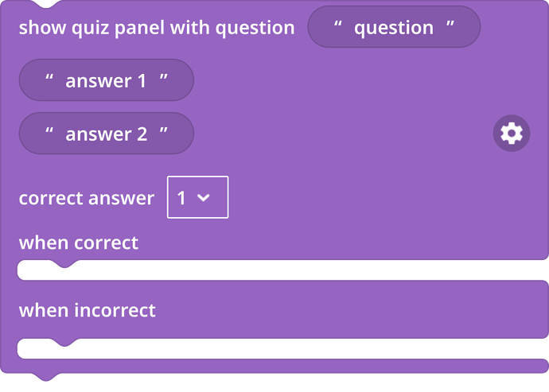Click the "show quiz panel with question" label
Image resolution: width=549 pixels, height=392 pixels.
click(x=157, y=28)
